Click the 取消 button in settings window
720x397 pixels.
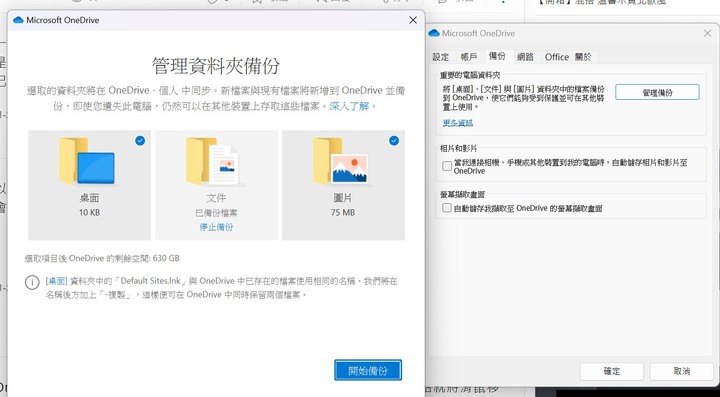pyautogui.click(x=682, y=371)
